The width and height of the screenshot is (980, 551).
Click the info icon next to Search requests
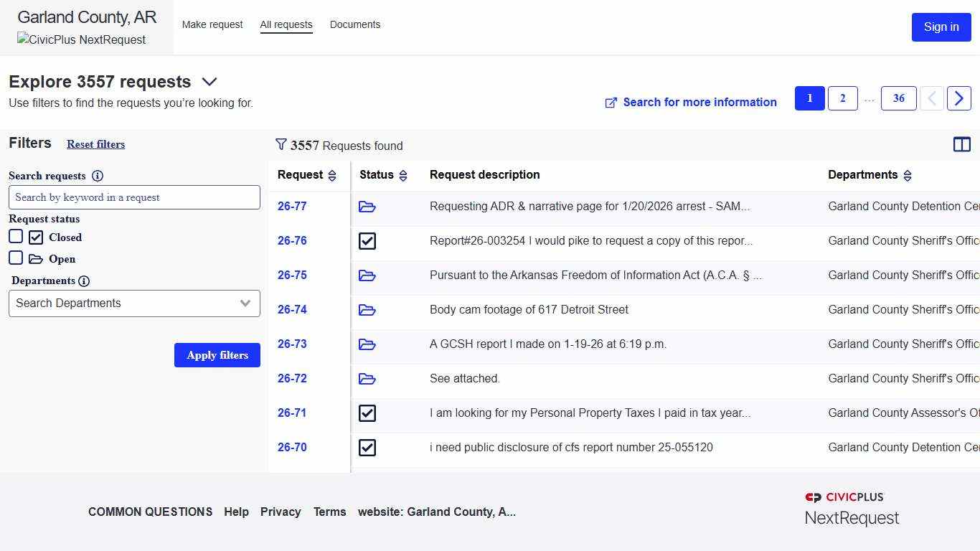98,176
